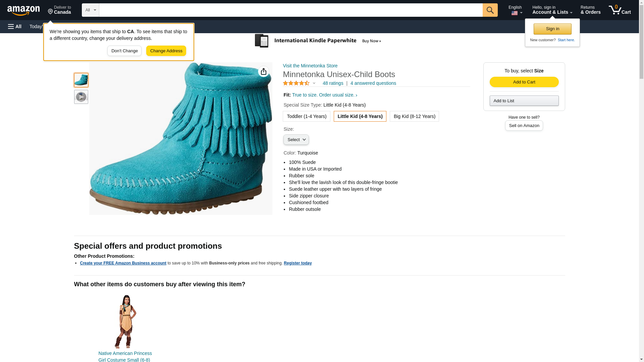Screen dimensions: 644x362
Task: Open the All hamburger menu
Action: pyautogui.click(x=15, y=26)
